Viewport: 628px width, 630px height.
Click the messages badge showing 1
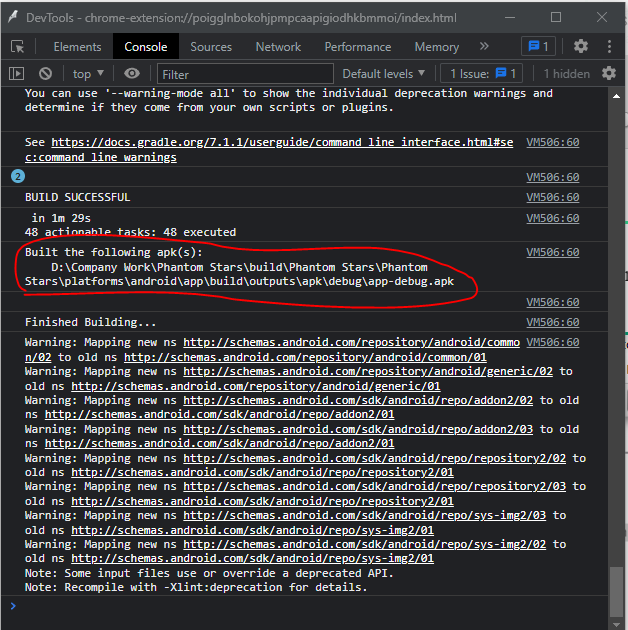[538, 46]
